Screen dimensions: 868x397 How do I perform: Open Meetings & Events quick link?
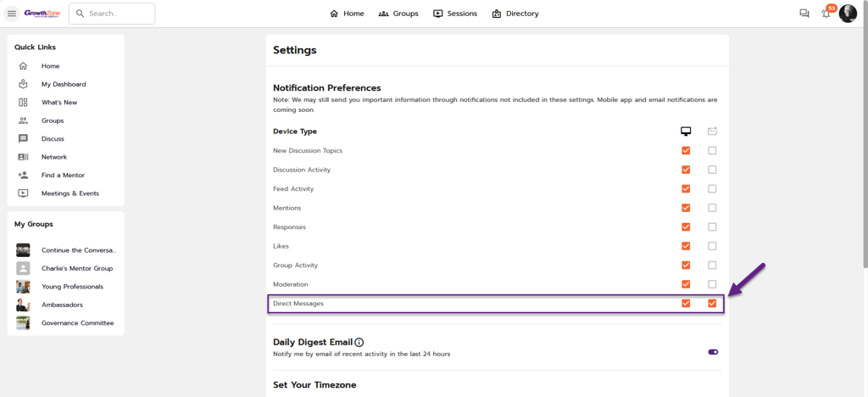pos(70,193)
